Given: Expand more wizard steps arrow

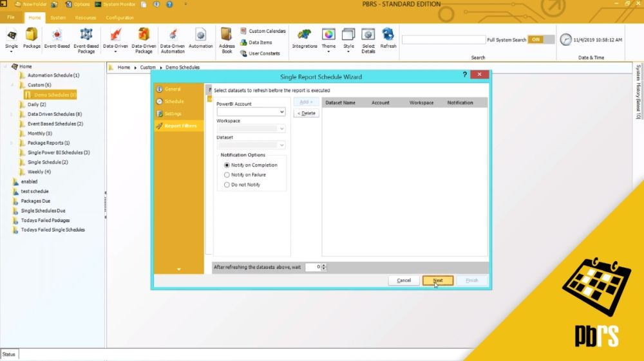Looking at the screenshot, I should [178, 269].
